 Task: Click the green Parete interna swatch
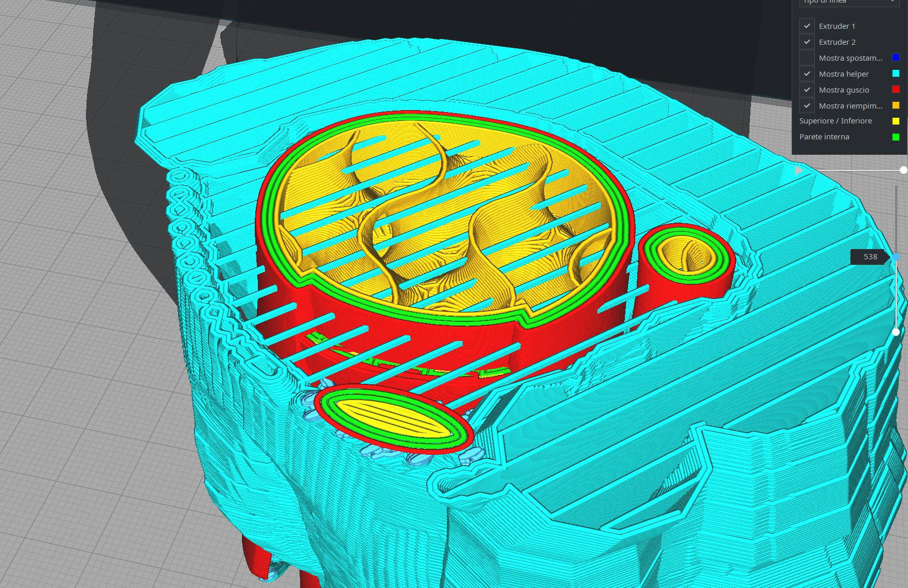pos(896,137)
